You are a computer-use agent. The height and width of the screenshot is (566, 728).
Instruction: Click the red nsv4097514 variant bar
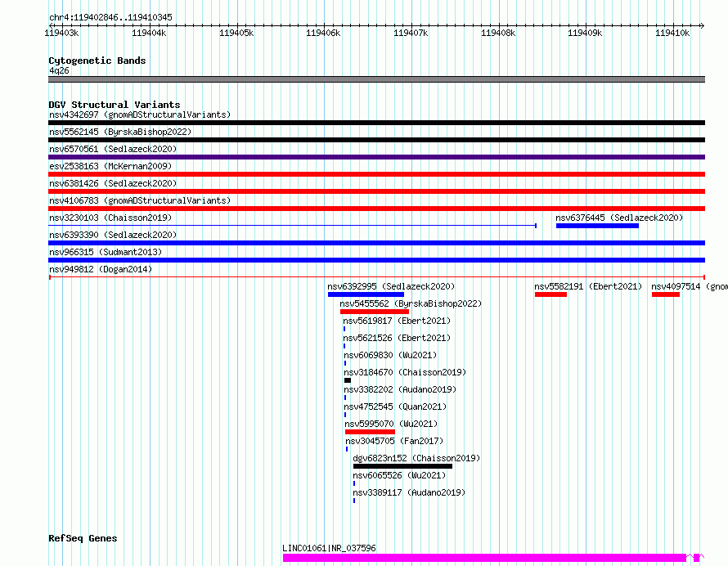pyautogui.click(x=666, y=294)
